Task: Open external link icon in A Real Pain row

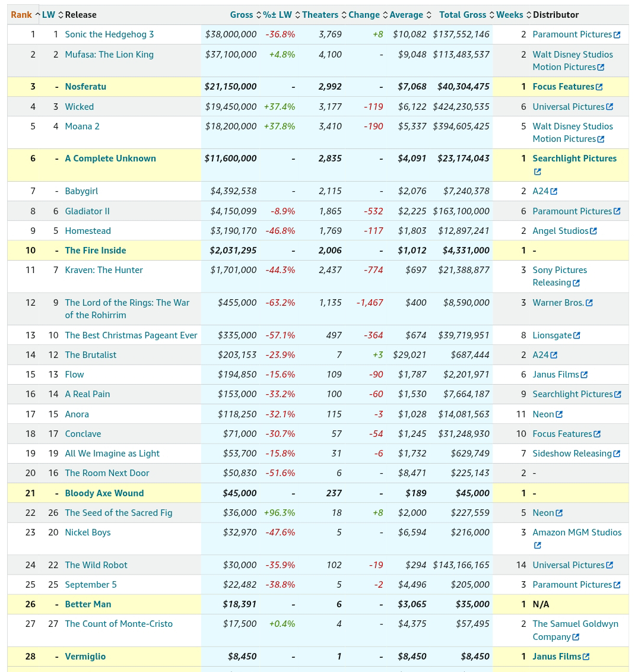Action: point(618,394)
